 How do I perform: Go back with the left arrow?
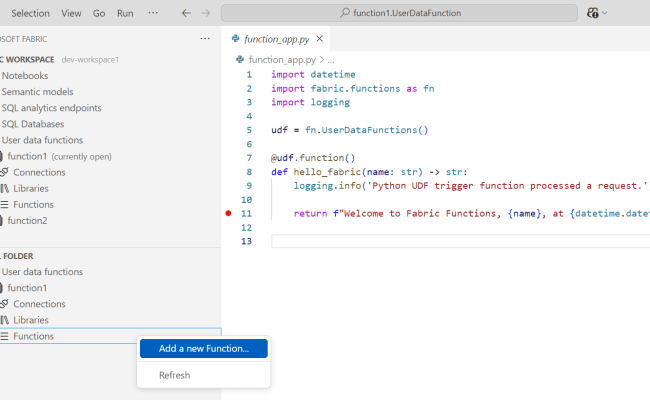[186, 13]
